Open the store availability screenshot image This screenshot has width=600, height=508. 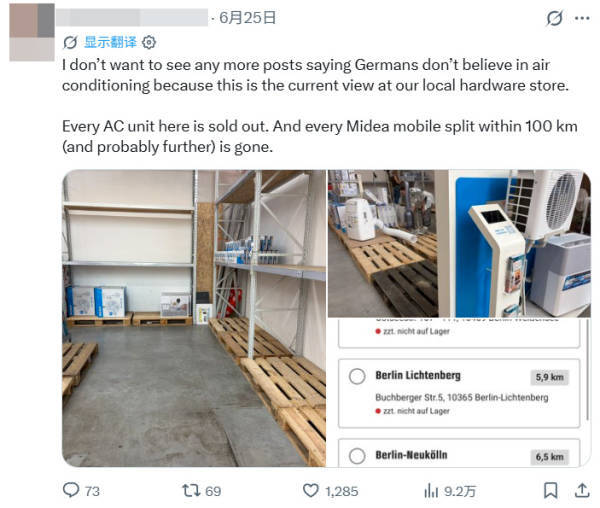pos(460,393)
